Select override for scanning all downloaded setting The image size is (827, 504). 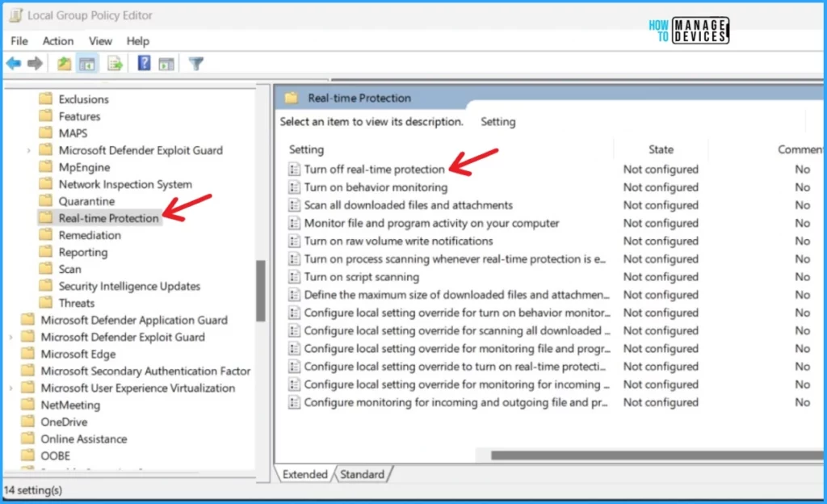(x=457, y=330)
